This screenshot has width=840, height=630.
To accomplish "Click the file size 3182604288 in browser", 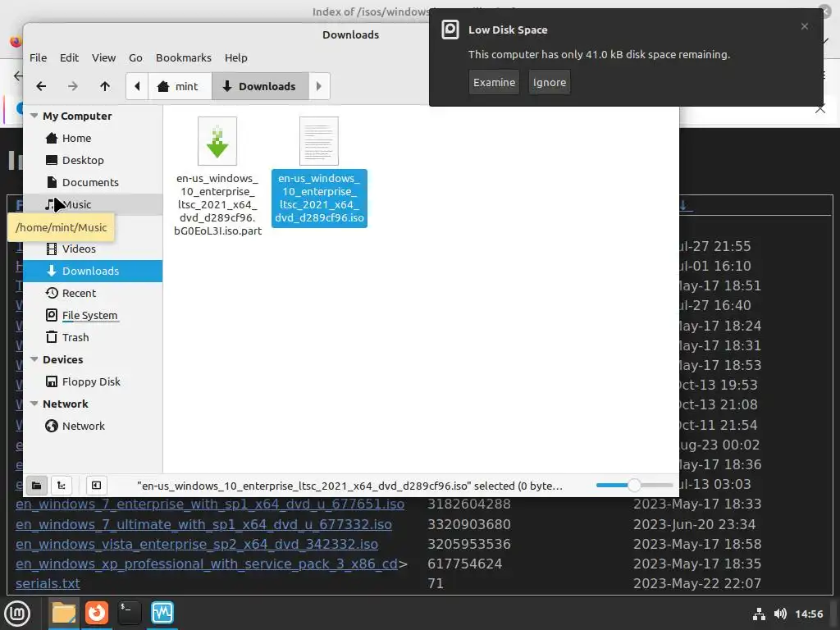I will coord(468,504).
